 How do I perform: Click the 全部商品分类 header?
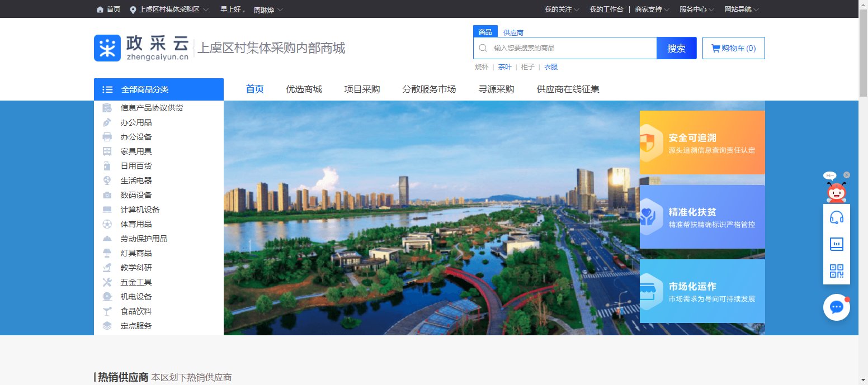tap(159, 89)
